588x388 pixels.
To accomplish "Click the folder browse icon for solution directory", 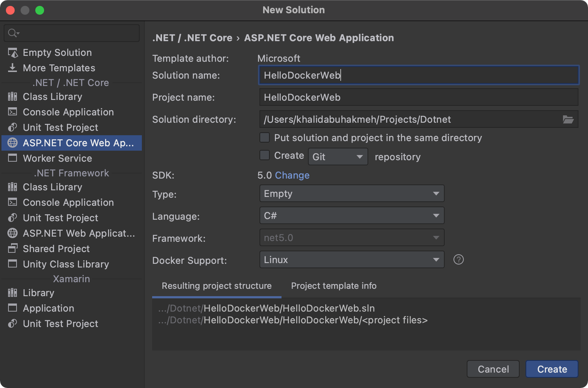I will 568,119.
